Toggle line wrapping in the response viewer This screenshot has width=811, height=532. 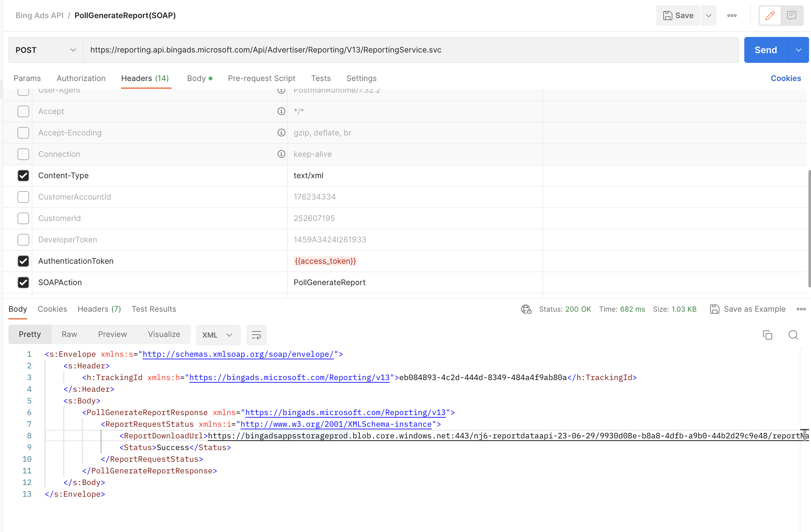tap(256, 335)
